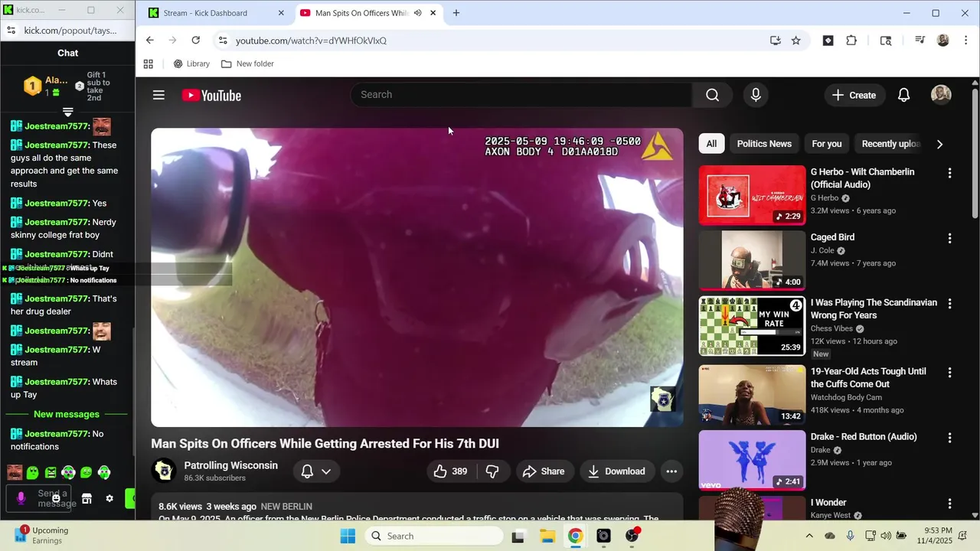Open Chrome media controls icon
The image size is (980, 551).
[x=920, y=41]
